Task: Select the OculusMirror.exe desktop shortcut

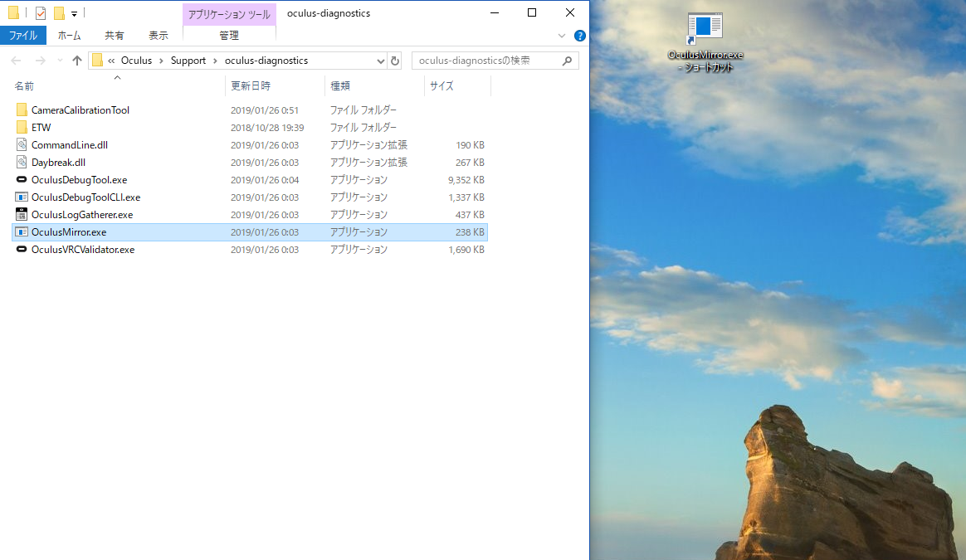Action: tap(705, 41)
